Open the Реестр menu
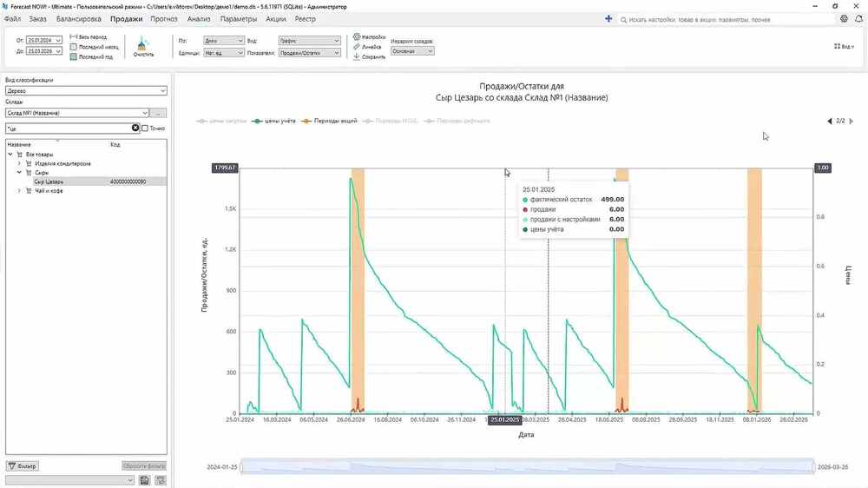Image resolution: width=868 pixels, height=488 pixels. coord(305,19)
